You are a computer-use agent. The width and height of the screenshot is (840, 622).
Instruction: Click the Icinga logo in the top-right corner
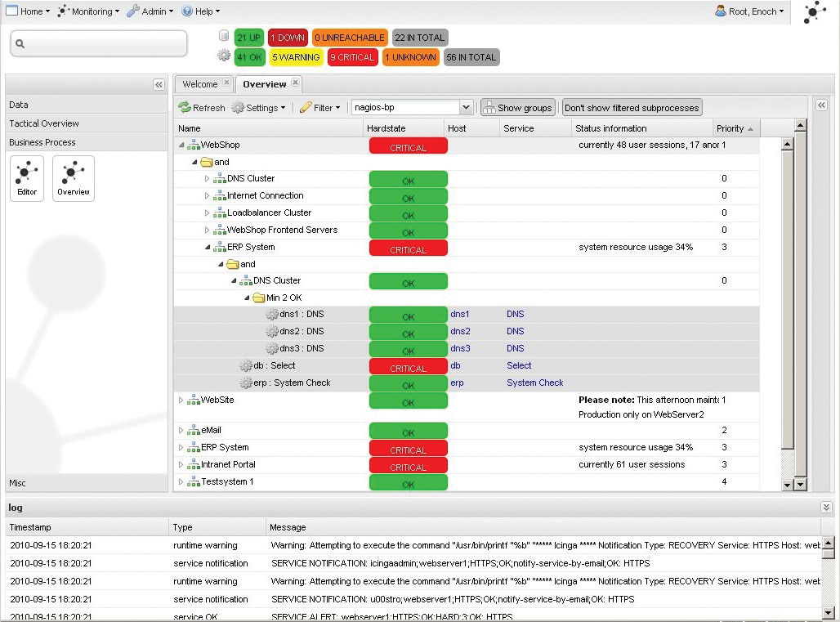pos(814,11)
